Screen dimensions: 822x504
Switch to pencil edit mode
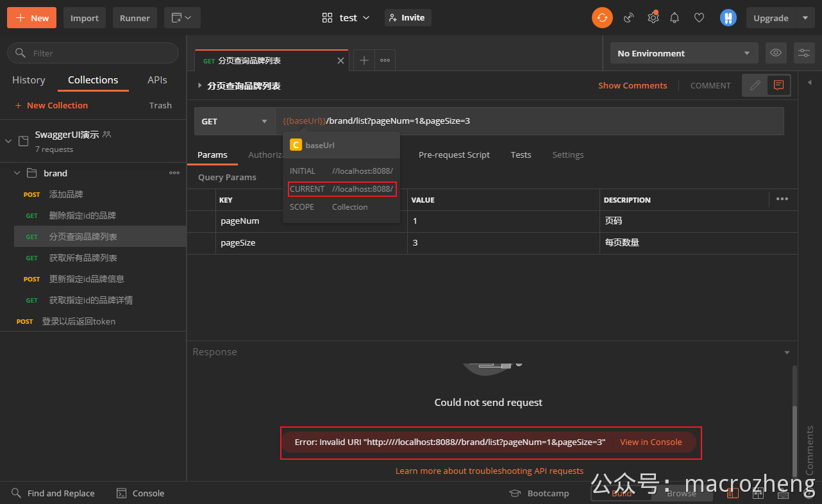[755, 85]
